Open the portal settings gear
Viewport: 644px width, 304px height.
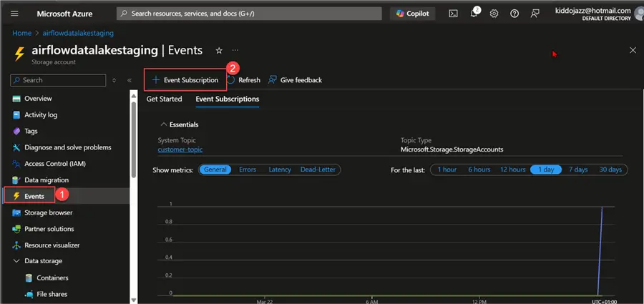[494, 14]
